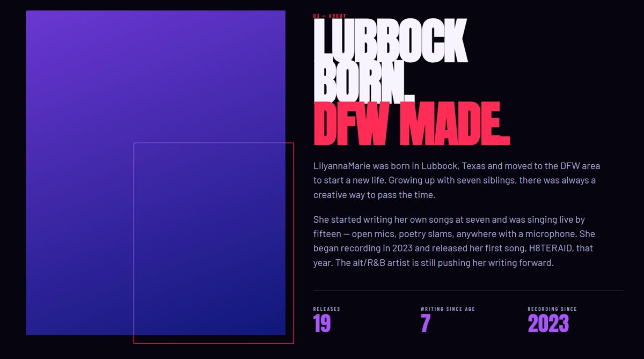Click the 'RELEASES' stat label
Viewport: 644px width, 359px height.
click(327, 309)
